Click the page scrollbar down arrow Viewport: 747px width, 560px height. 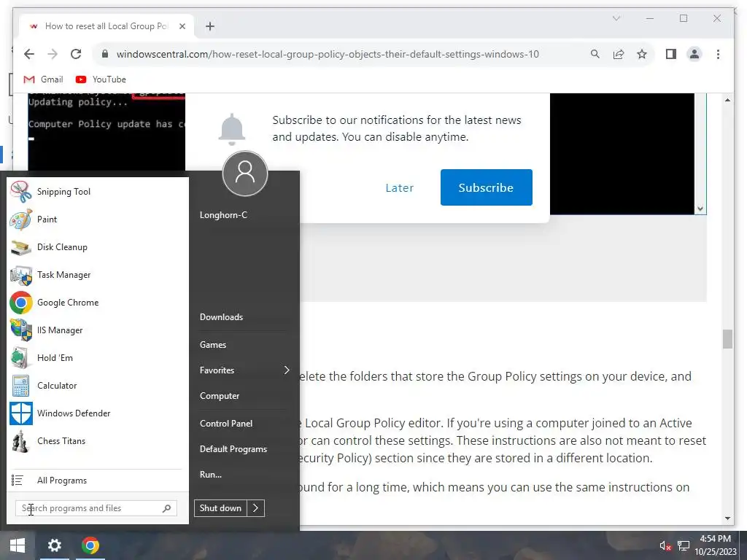click(x=727, y=518)
